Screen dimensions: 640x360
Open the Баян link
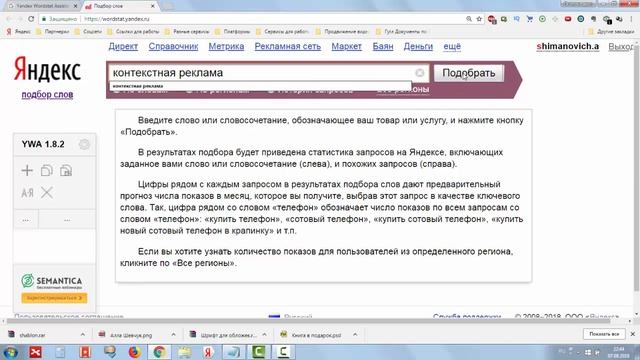[x=383, y=47]
